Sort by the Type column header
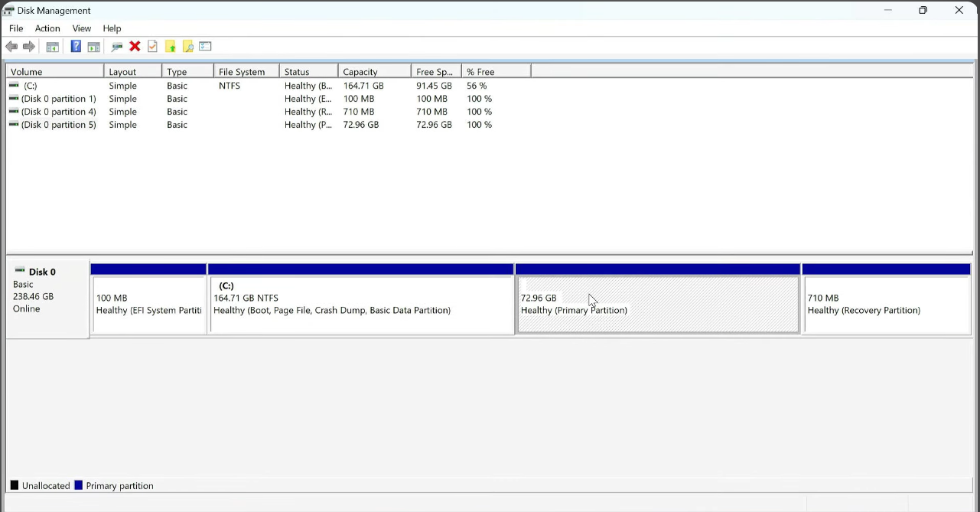This screenshot has height=512, width=980. tap(188, 72)
